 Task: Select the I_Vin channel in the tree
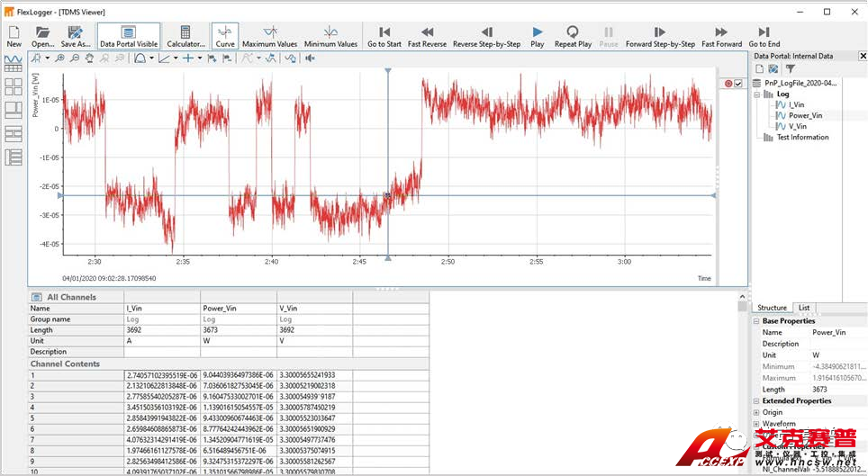point(796,104)
